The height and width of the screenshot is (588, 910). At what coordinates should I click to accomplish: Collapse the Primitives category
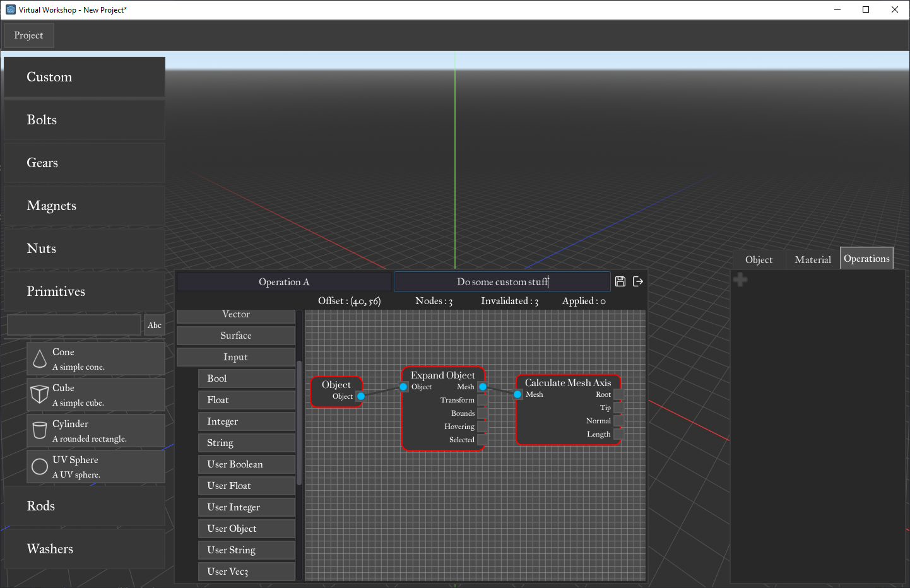tap(85, 291)
